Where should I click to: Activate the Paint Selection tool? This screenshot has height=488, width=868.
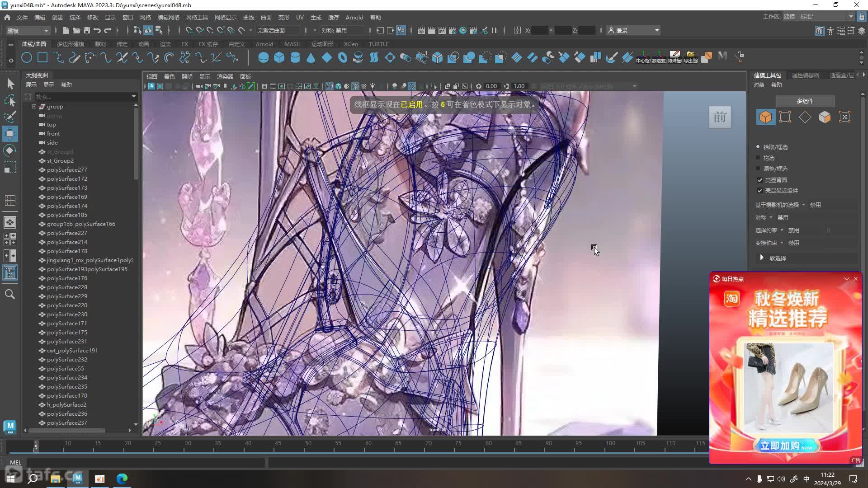tap(10, 117)
